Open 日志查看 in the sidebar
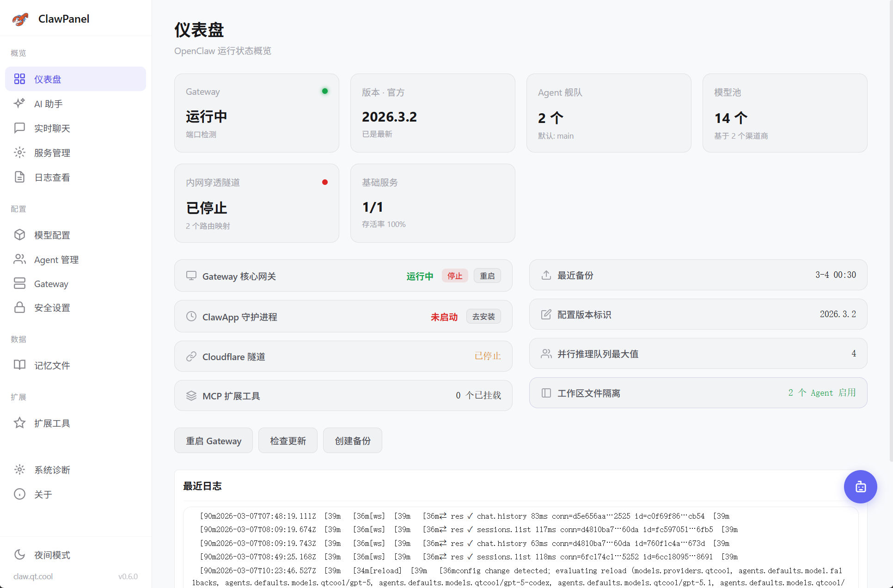The width and height of the screenshot is (893, 588). [x=52, y=178]
